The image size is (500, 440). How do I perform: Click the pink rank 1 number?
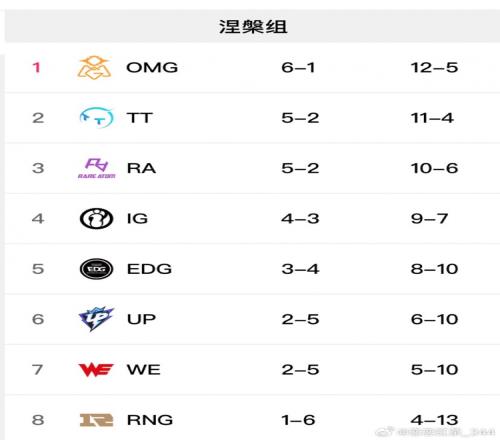click(37, 68)
